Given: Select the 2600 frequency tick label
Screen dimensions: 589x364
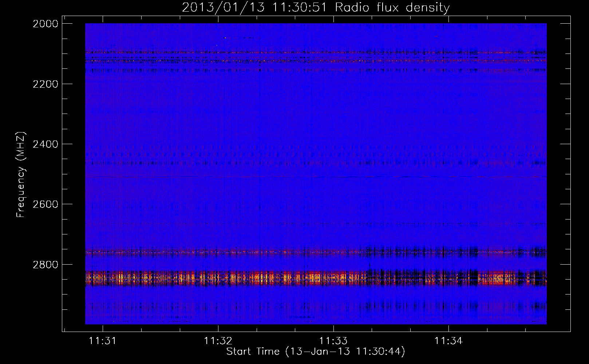Looking at the screenshot, I should coord(46,204).
